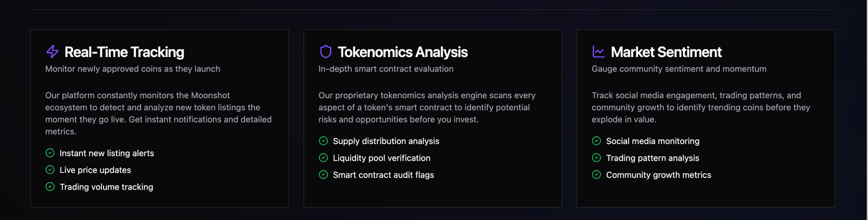Select the Market Sentiment heading

point(666,52)
